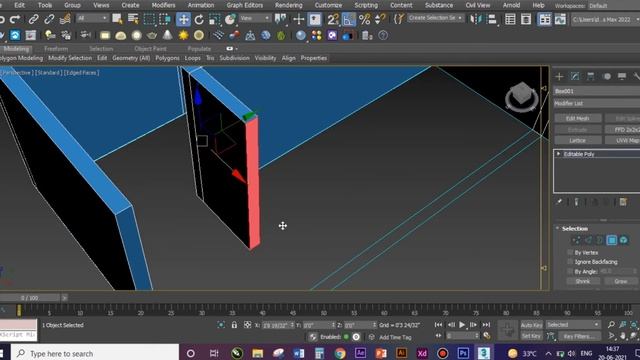Expand the Editable Poly stack entry
The width and height of the screenshot is (640, 360).
click(558, 154)
